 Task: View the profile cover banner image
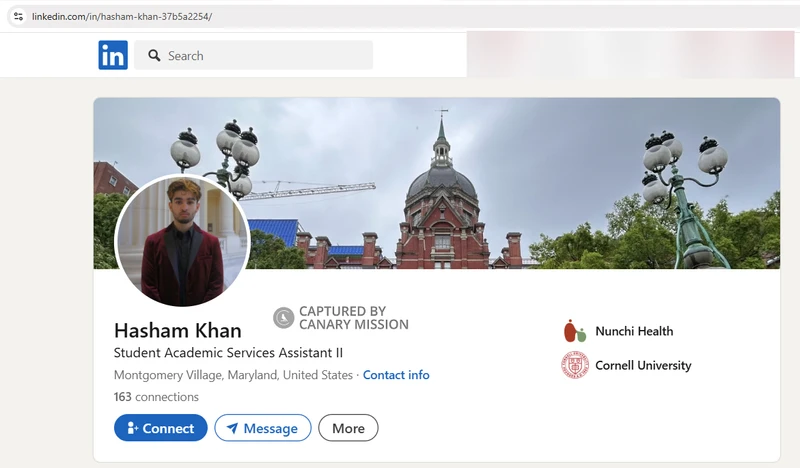coord(437,183)
